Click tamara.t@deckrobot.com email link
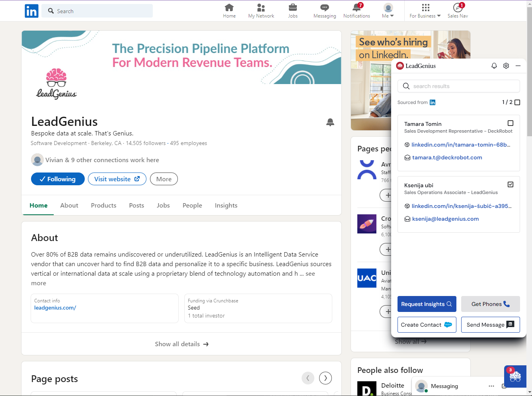532x396 pixels. [x=447, y=157]
